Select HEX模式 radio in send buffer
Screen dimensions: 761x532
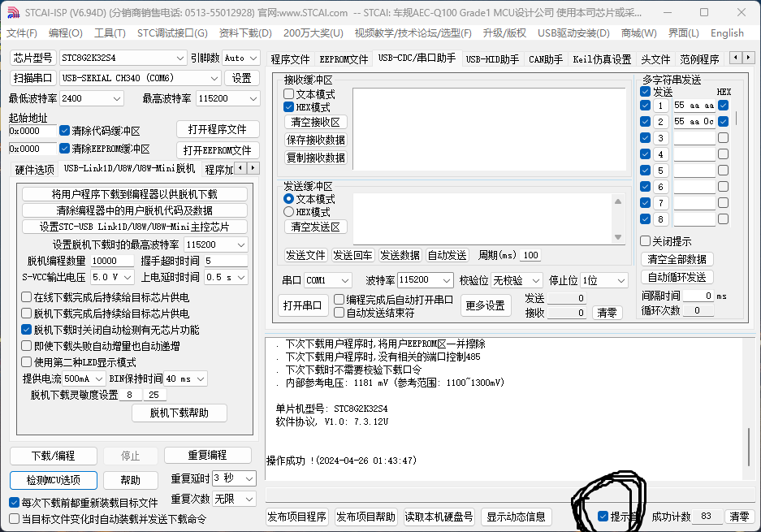(x=289, y=212)
